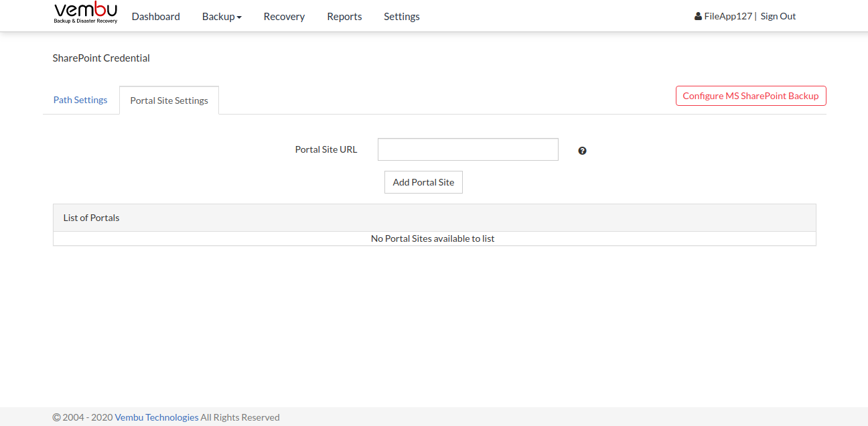Focus the Portal Site URL input field
This screenshot has width=868, height=426.
pos(468,149)
